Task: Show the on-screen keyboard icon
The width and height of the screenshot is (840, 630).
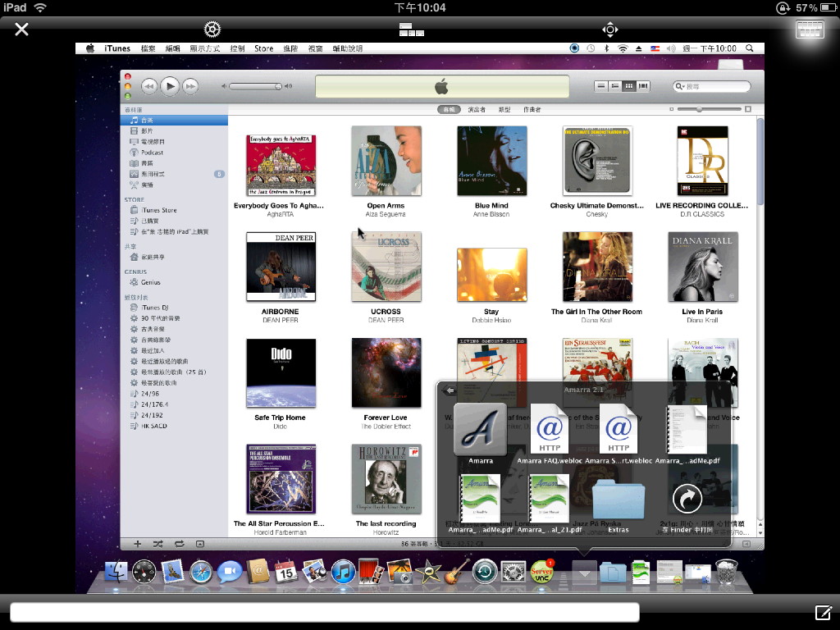Action: [x=810, y=30]
